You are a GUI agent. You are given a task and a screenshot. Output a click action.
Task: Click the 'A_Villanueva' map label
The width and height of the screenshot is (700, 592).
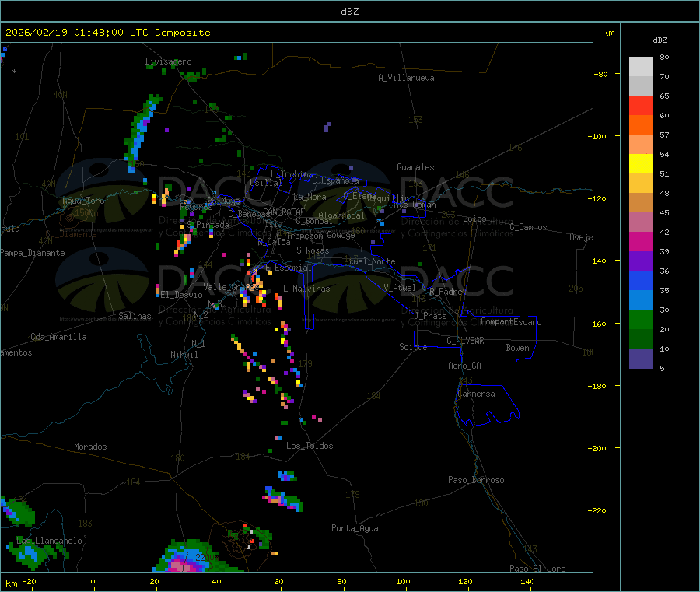tap(406, 78)
